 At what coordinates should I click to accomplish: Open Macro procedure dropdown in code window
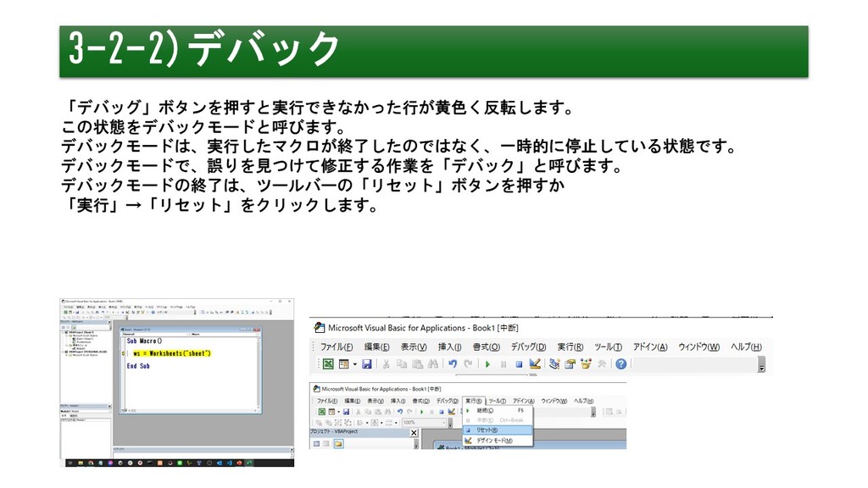224,334
